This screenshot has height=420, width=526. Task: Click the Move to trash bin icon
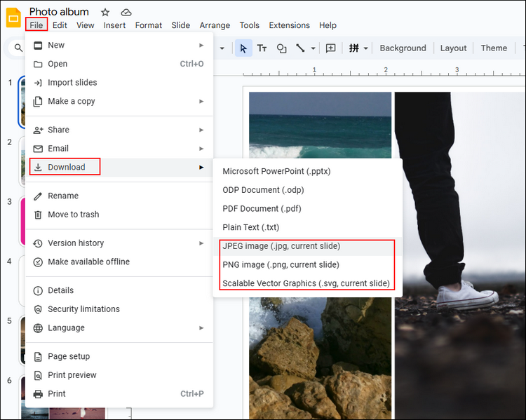point(38,215)
